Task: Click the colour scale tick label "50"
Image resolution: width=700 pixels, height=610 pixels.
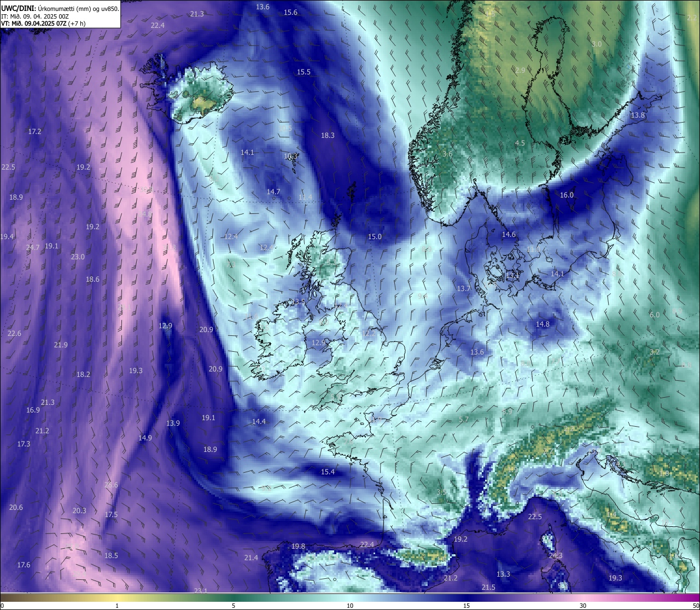Action: [696, 606]
